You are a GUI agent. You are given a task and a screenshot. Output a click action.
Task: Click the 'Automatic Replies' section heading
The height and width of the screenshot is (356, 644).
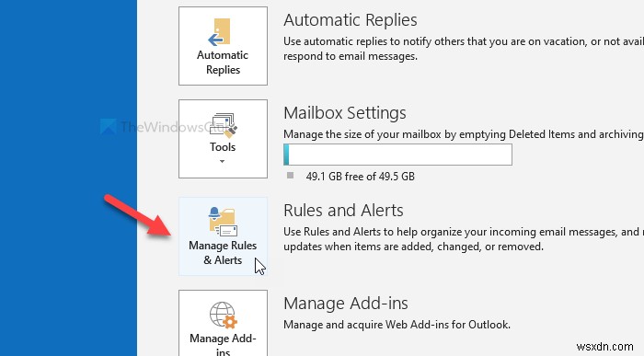(351, 20)
